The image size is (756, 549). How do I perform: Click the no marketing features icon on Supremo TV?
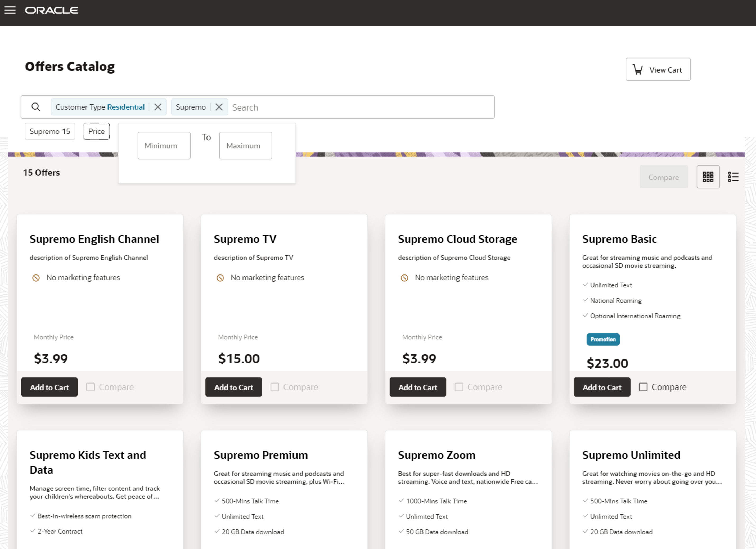220,277
